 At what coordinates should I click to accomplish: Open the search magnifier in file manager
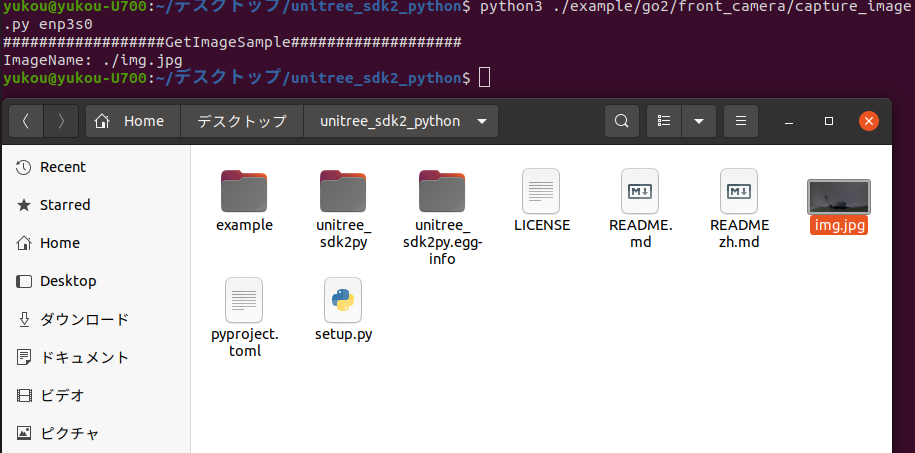point(622,121)
